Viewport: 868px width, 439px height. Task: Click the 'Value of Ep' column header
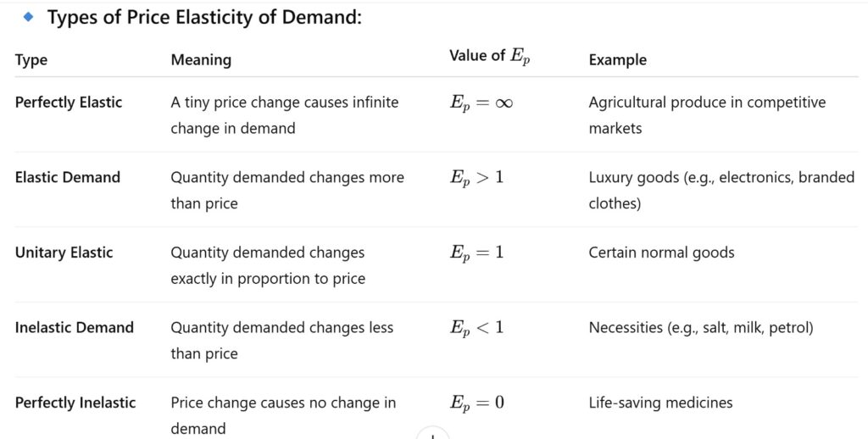click(x=489, y=56)
